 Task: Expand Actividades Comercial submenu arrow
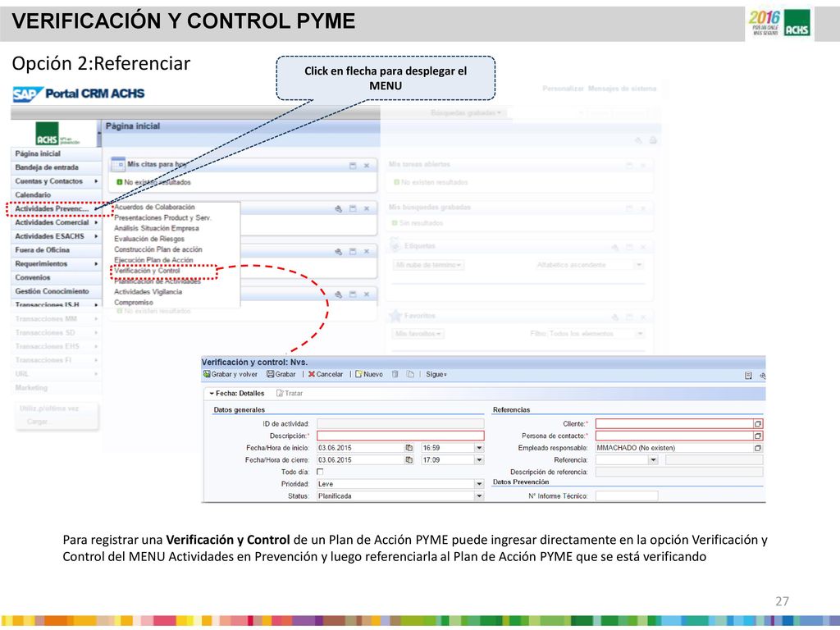96,222
